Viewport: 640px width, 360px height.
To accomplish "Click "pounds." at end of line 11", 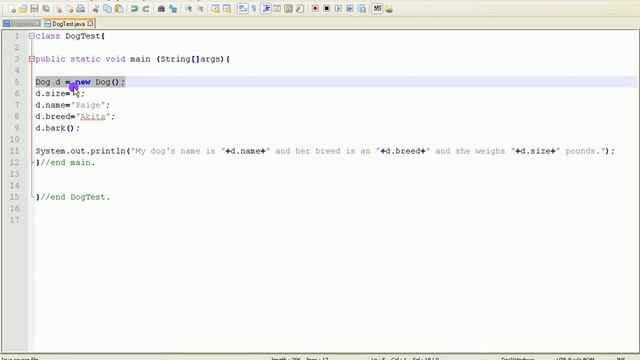I will (x=583, y=151).
